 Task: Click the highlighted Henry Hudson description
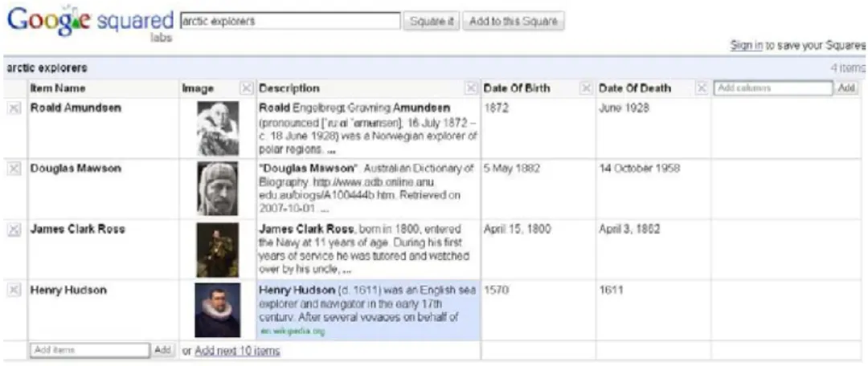click(369, 310)
